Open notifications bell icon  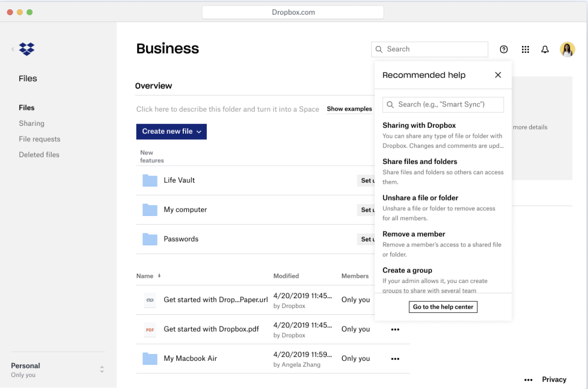click(545, 49)
